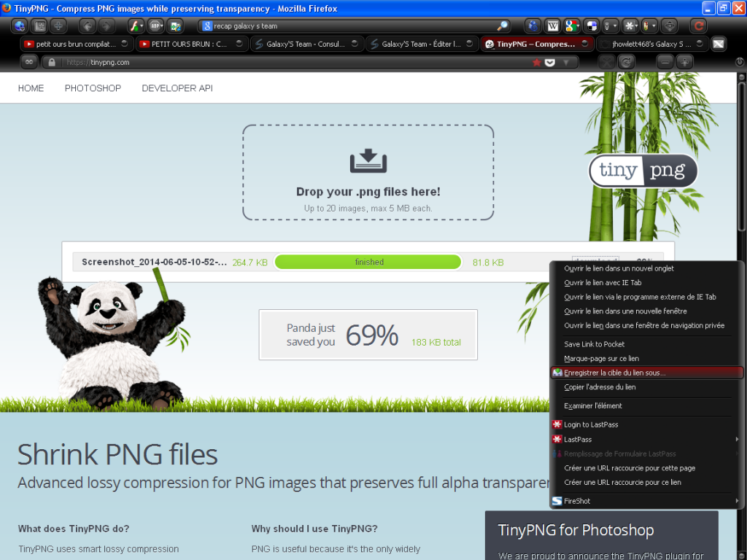
Task: Choose 'Marque-page sur ce lien'
Action: (x=646, y=358)
